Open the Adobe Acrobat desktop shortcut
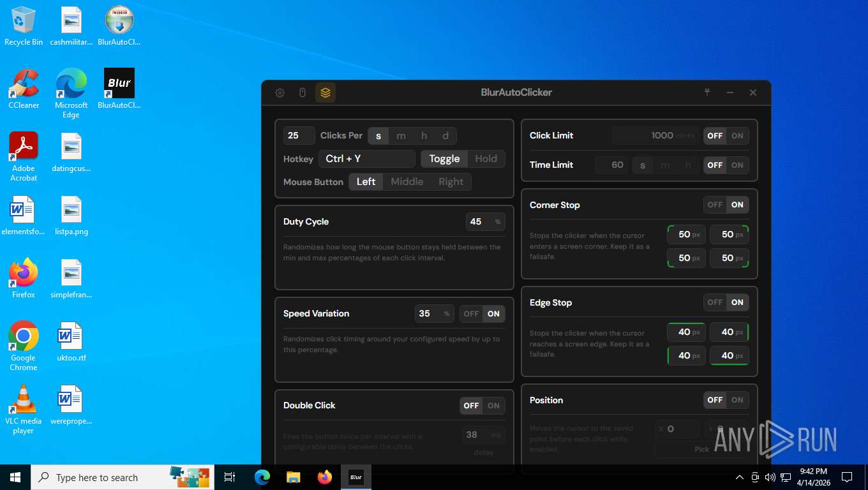The height and width of the screenshot is (490, 868). pos(24,157)
